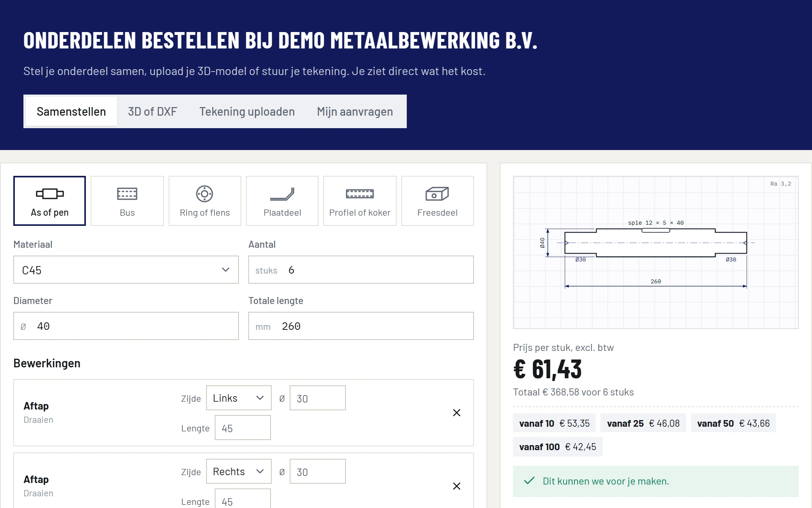Select the 'As of pen' part type
The width and height of the screenshot is (812, 508).
click(x=50, y=201)
